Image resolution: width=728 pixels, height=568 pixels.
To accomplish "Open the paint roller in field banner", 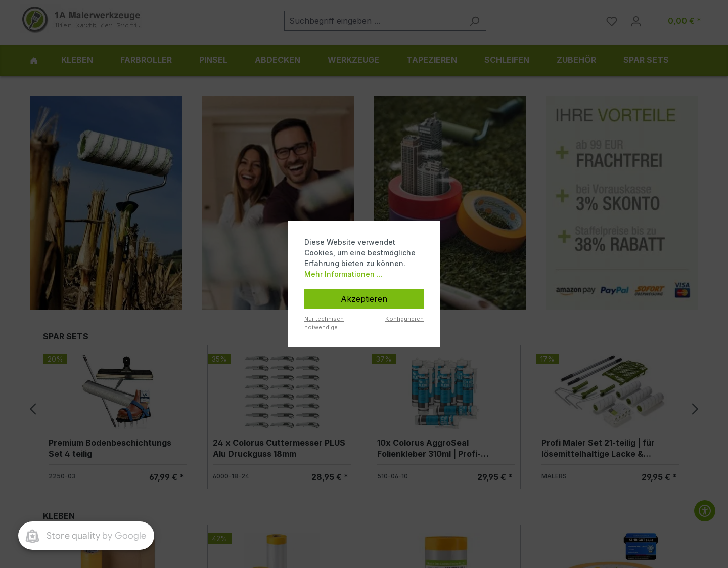I will [x=106, y=203].
